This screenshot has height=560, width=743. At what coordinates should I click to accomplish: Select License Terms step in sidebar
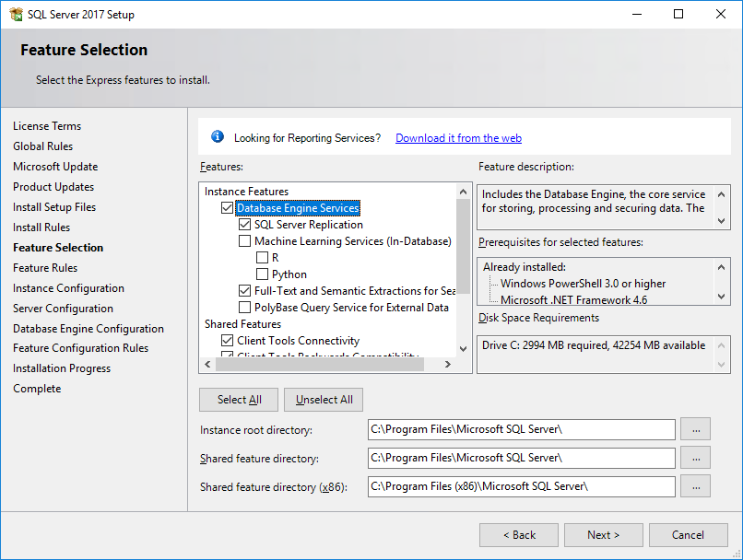tap(47, 126)
